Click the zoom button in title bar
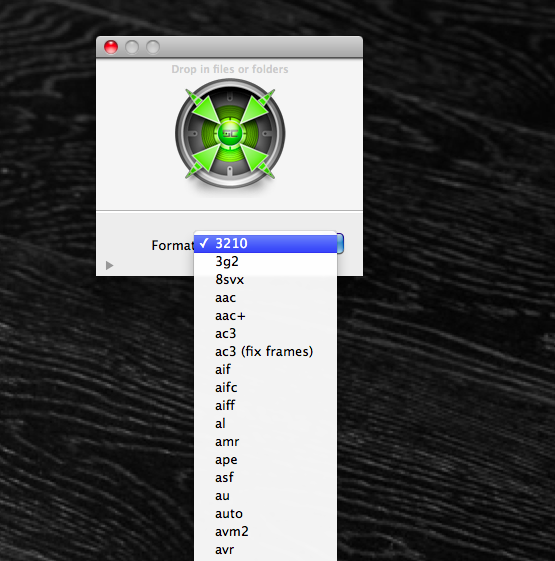The height and width of the screenshot is (561, 555). pos(153,47)
